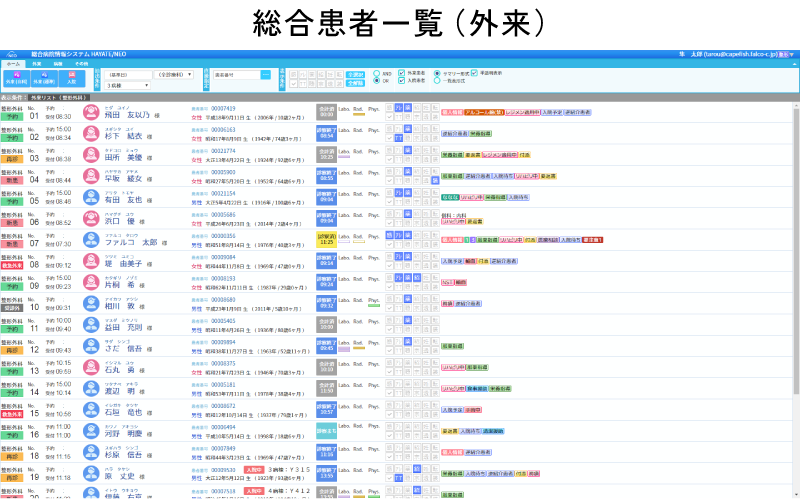Click avatar icon of patient 石垣 竜也
This screenshot has width=800, height=500.
point(91,410)
